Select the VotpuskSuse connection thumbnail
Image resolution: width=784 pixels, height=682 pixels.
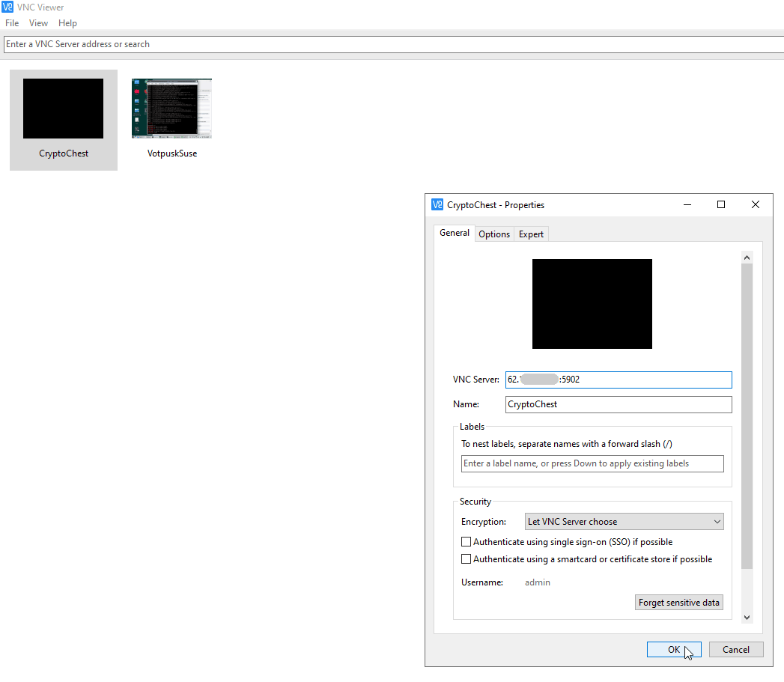pos(172,120)
